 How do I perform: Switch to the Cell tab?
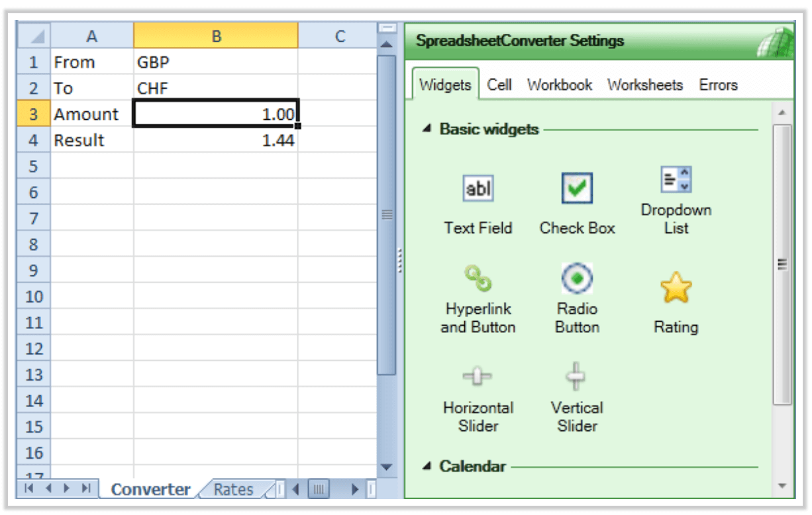[x=500, y=85]
